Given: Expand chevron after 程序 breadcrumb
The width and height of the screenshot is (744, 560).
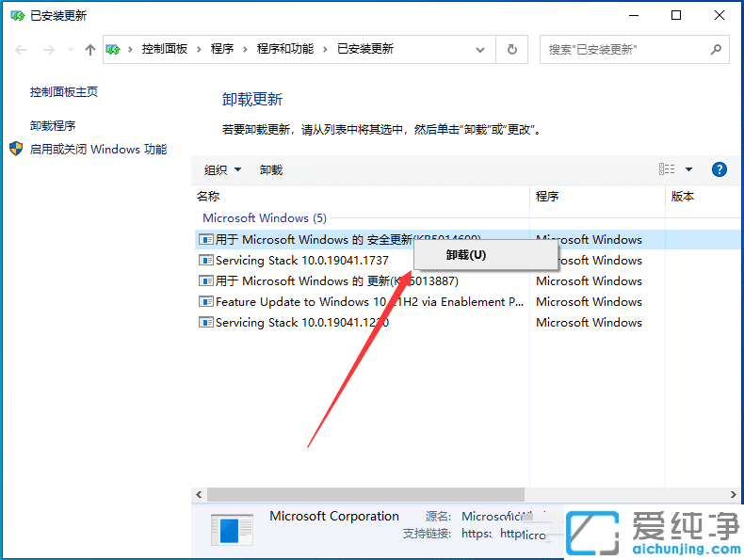Looking at the screenshot, I should [x=245, y=49].
